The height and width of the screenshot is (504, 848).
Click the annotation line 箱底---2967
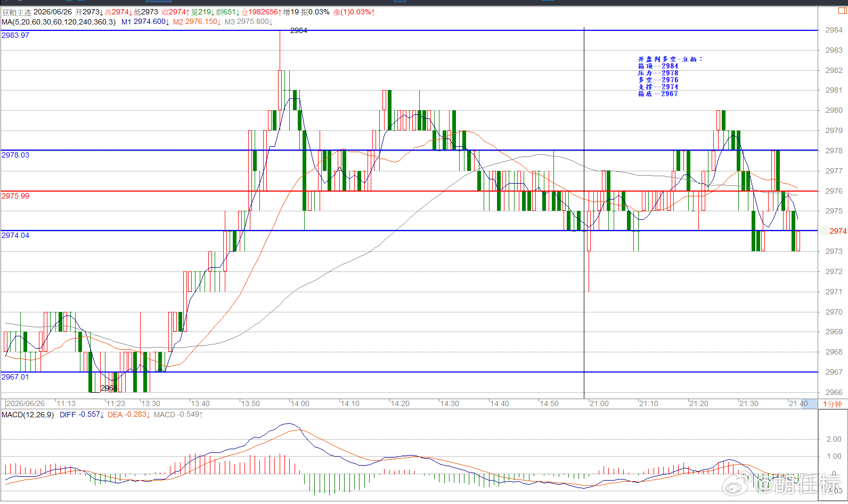click(658, 94)
